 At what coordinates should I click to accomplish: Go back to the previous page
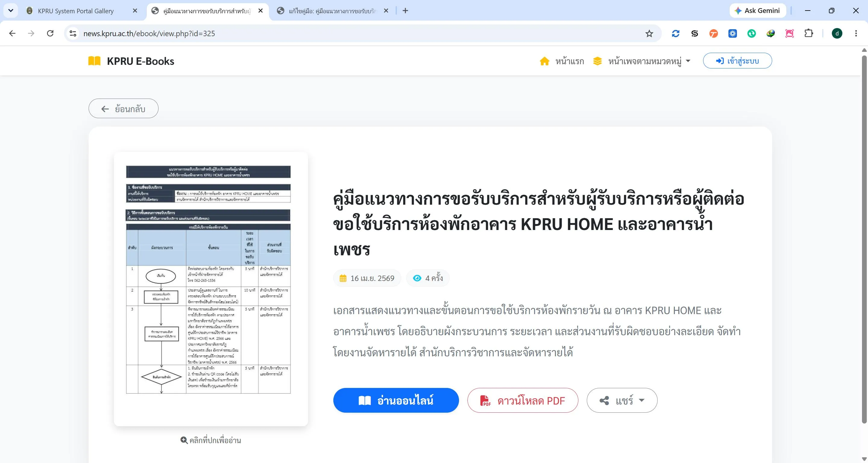coord(12,33)
